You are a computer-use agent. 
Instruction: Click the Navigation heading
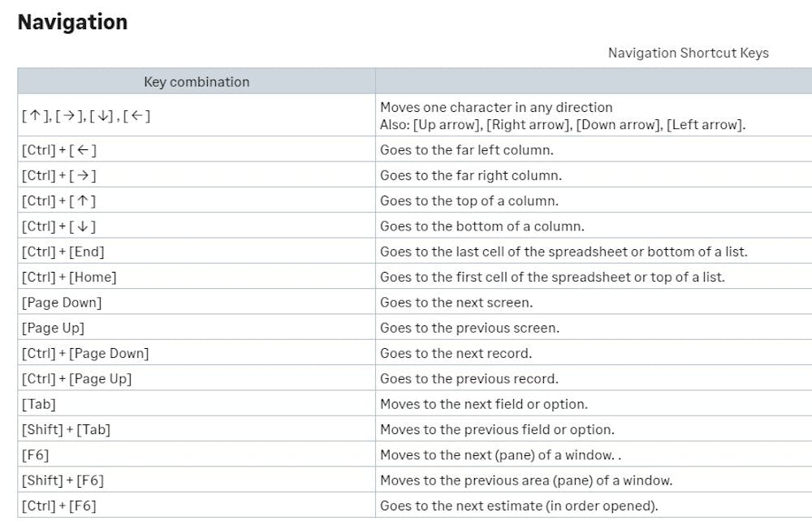tap(72, 22)
